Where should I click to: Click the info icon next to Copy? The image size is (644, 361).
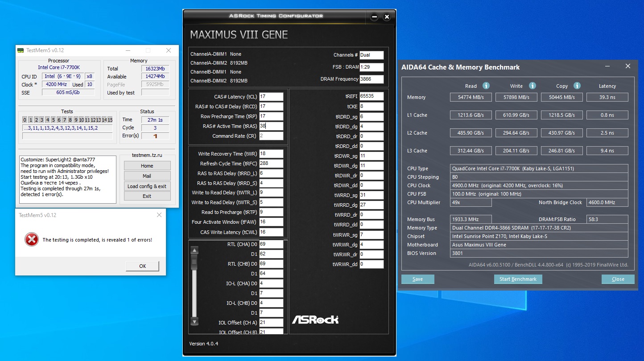[577, 86]
